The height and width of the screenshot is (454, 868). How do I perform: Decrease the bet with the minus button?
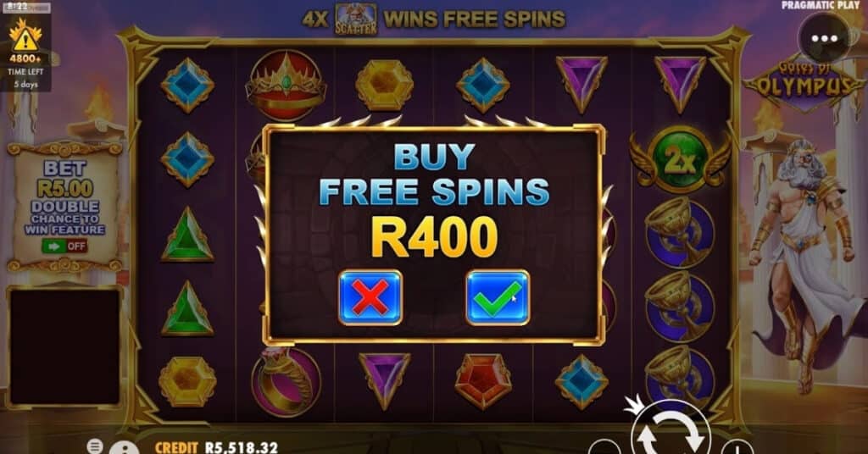(604, 447)
